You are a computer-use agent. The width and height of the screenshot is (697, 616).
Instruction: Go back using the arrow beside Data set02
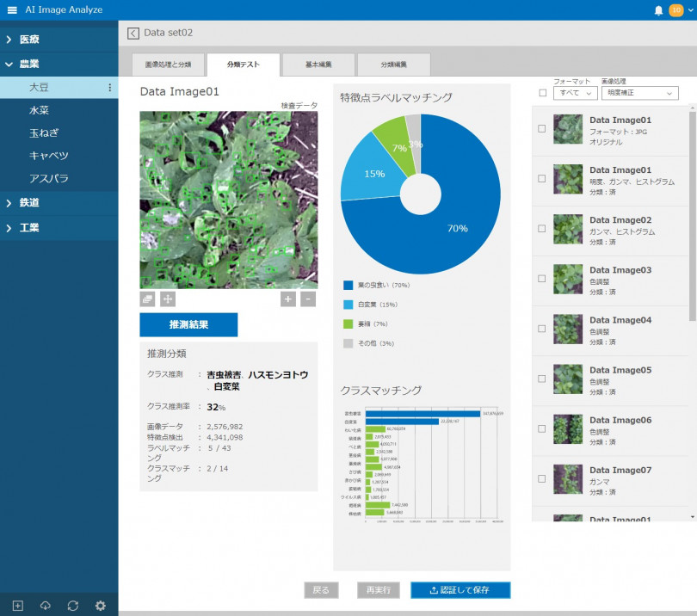tap(133, 33)
